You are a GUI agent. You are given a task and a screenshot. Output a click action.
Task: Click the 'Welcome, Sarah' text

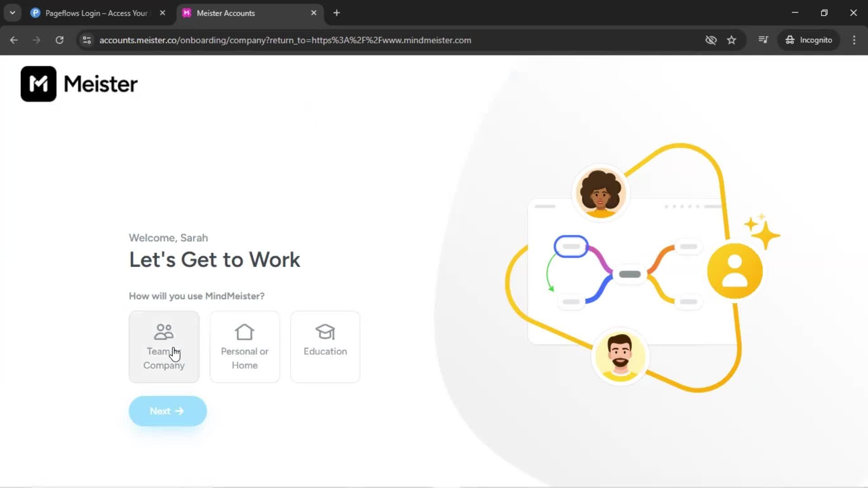pyautogui.click(x=168, y=238)
